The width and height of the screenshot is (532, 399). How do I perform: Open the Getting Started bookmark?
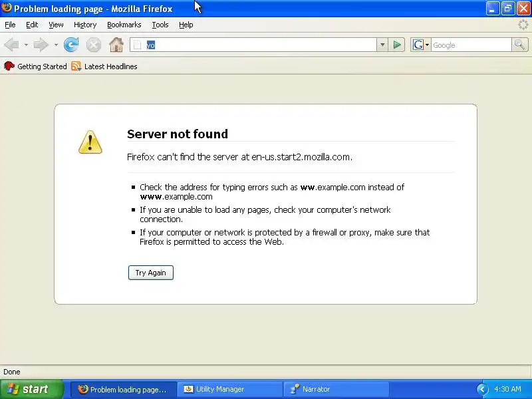pyautogui.click(x=36, y=66)
